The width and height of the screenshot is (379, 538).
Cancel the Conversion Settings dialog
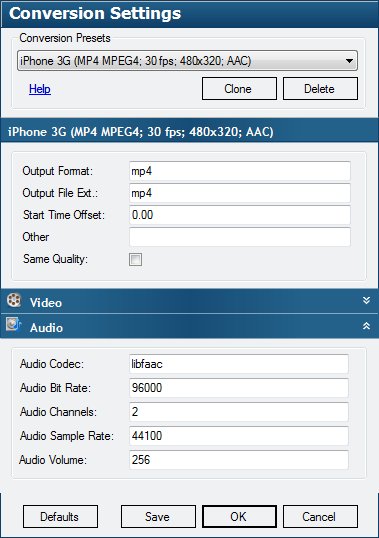(320, 516)
